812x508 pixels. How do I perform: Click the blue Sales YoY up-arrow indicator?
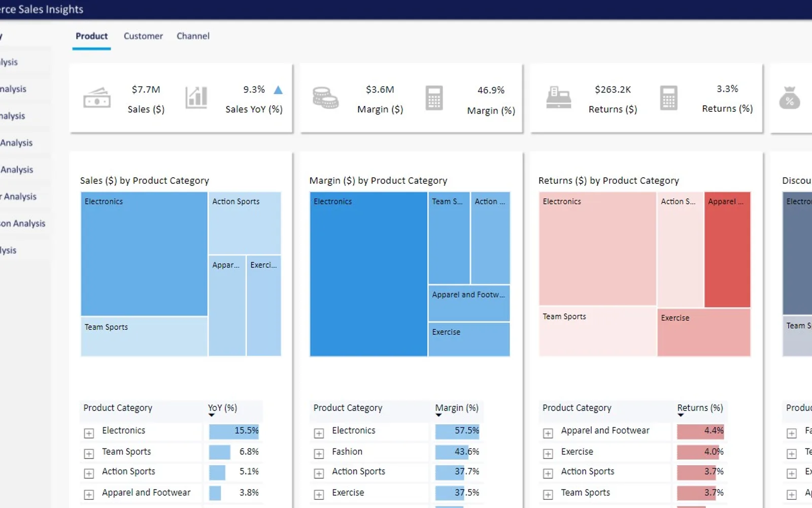pyautogui.click(x=278, y=90)
